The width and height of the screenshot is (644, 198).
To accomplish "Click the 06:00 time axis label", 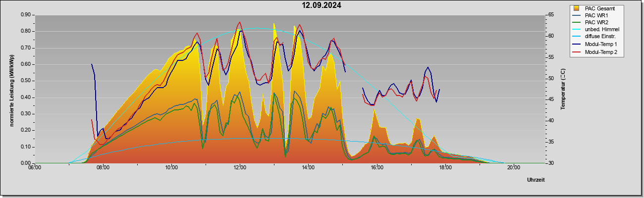I will [35, 167].
